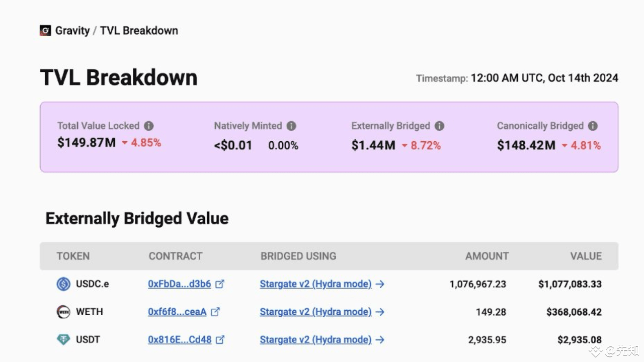This screenshot has width=644, height=362.
Task: Click the Gravity breadcrumb item
Action: [x=72, y=30]
